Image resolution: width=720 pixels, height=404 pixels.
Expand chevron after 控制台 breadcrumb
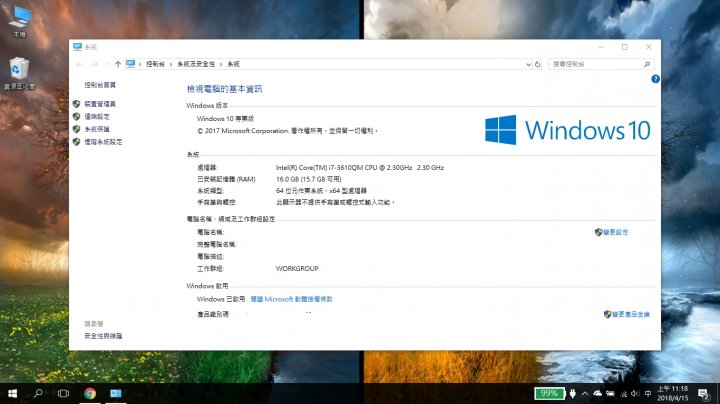point(171,64)
